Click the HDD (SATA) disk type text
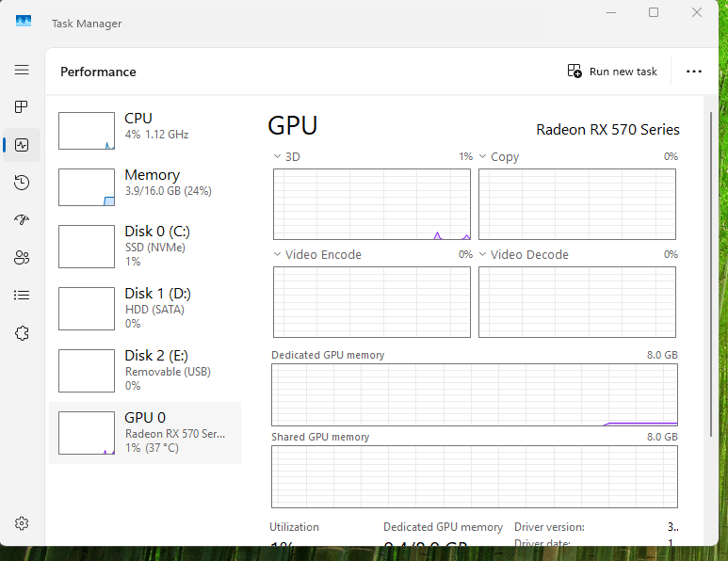Image resolution: width=728 pixels, height=561 pixels. click(154, 310)
